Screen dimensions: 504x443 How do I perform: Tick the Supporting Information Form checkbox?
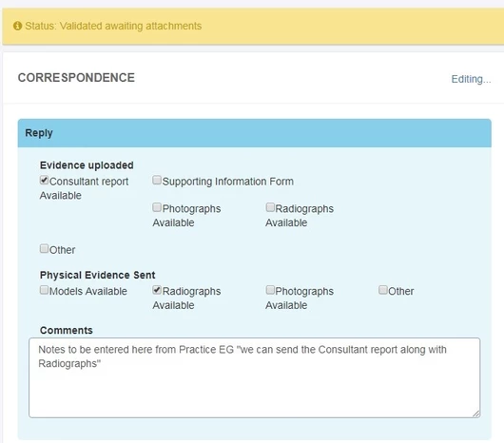(x=157, y=180)
